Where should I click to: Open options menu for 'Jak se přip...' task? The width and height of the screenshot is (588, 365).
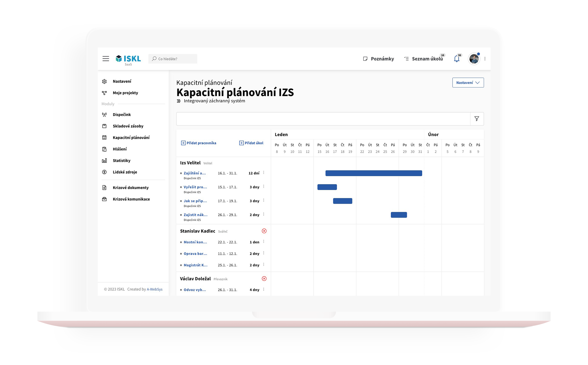click(264, 201)
